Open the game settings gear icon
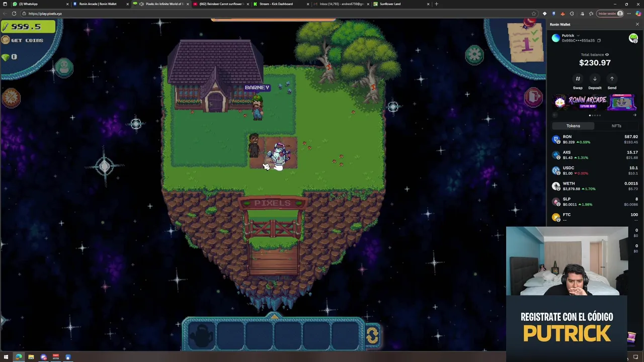 [x=474, y=54]
